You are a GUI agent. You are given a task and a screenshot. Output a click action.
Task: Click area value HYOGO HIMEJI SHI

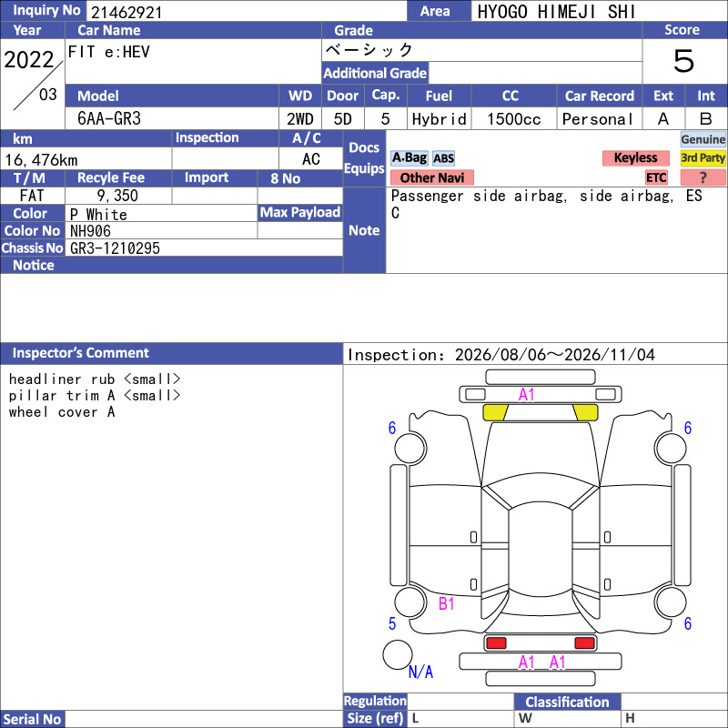point(556,12)
